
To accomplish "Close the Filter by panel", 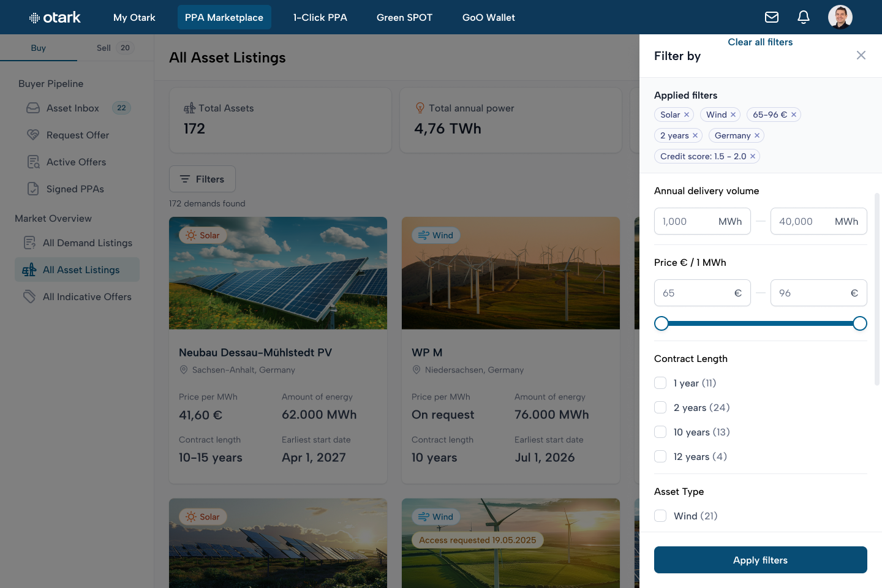I will coord(861,55).
